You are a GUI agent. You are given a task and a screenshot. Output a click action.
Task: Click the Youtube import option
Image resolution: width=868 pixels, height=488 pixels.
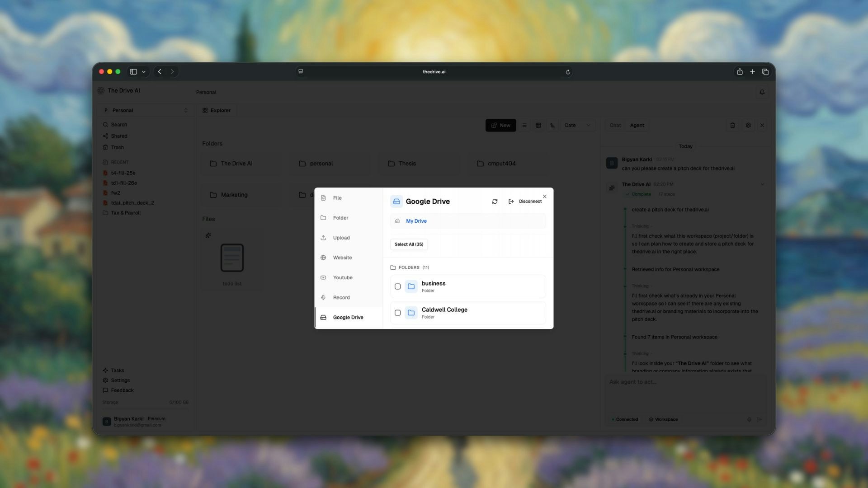pyautogui.click(x=342, y=277)
